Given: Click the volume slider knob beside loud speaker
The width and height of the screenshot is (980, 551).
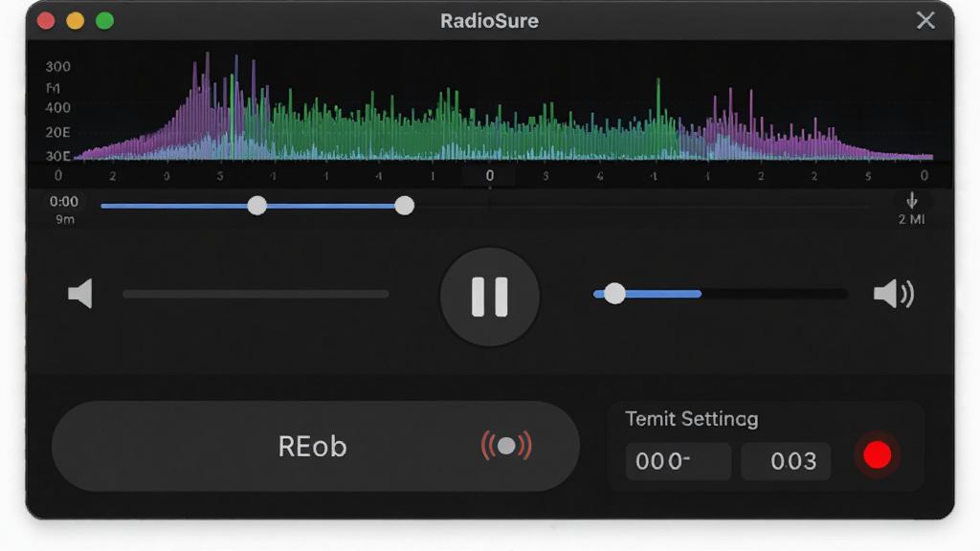Looking at the screenshot, I should point(614,294).
